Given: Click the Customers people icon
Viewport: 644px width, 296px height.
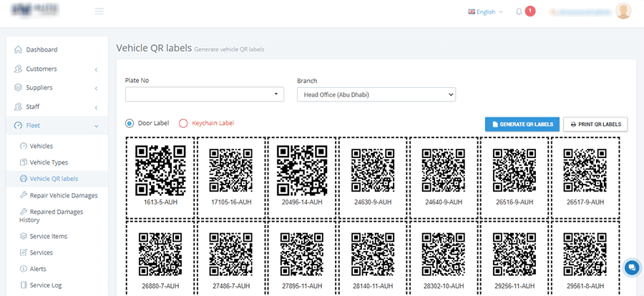Looking at the screenshot, I should point(18,69).
